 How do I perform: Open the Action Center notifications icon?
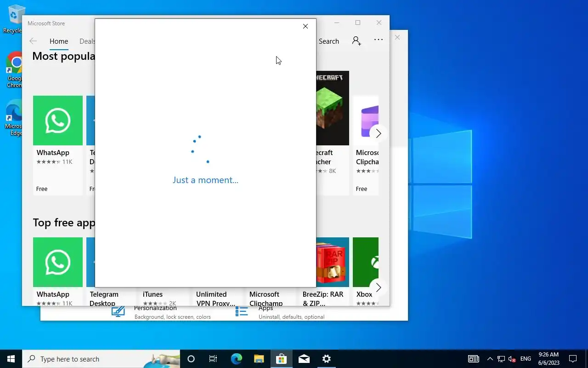point(573,359)
